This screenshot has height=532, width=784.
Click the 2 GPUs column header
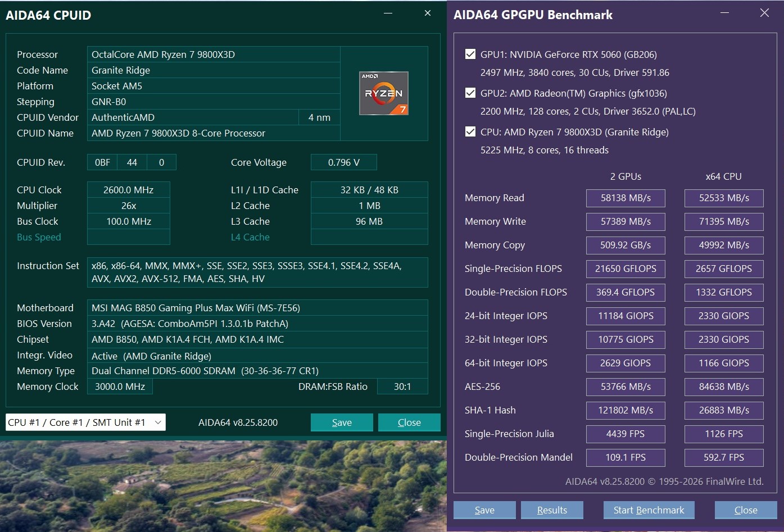tap(626, 176)
